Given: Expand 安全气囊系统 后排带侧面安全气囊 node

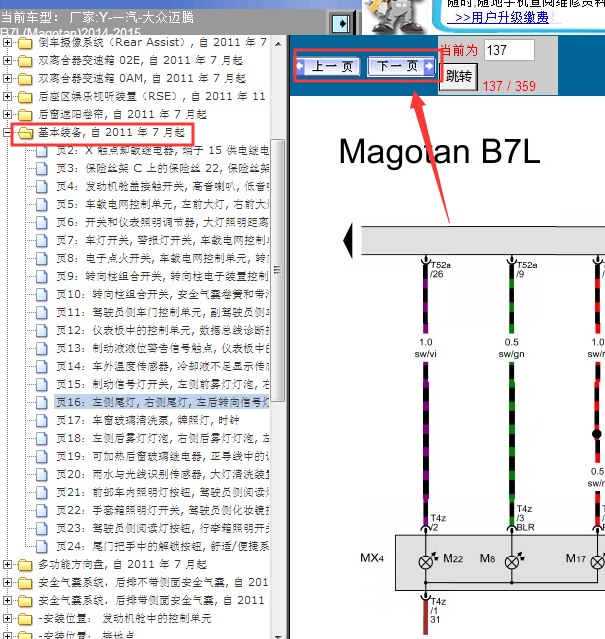Looking at the screenshot, I should [7, 600].
